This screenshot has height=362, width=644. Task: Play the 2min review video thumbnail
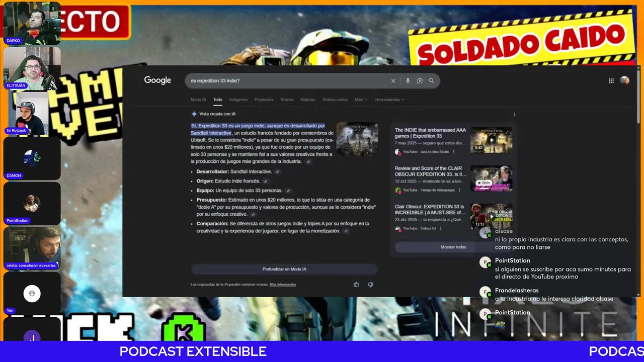pos(492,178)
